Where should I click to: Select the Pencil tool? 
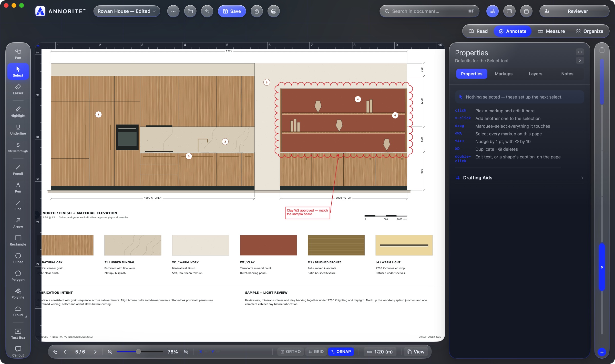click(18, 169)
